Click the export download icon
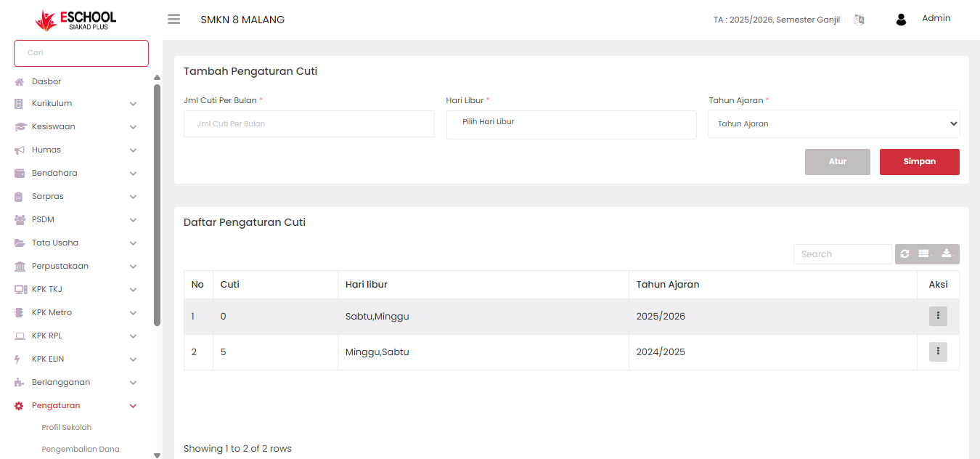 click(948, 254)
